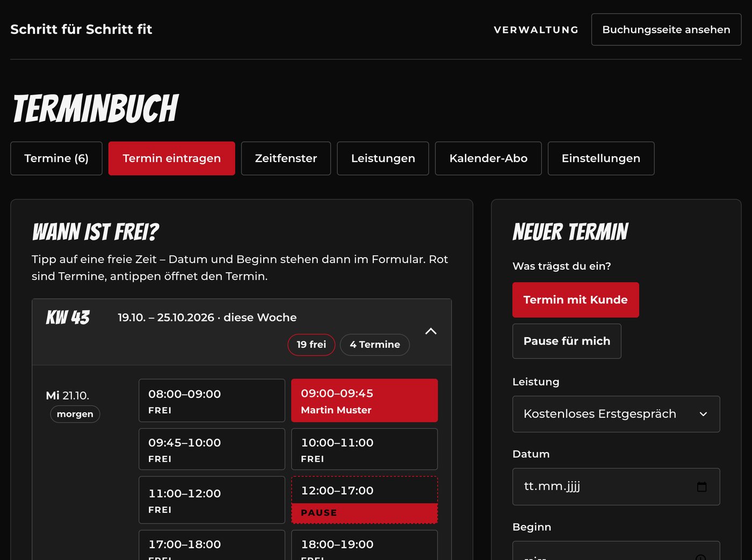The width and height of the screenshot is (752, 560).
Task: Select the 17:00–18:00 slot
Action: (x=212, y=545)
